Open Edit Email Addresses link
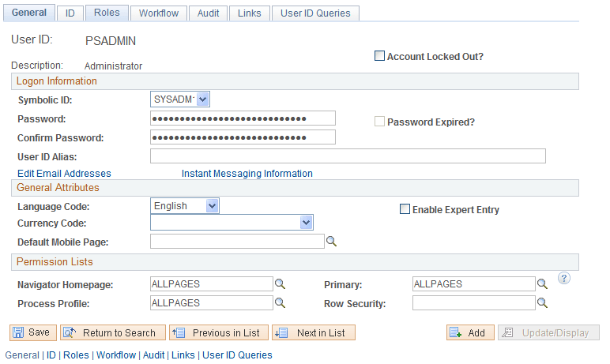This screenshot has height=364, width=610. 64,174
